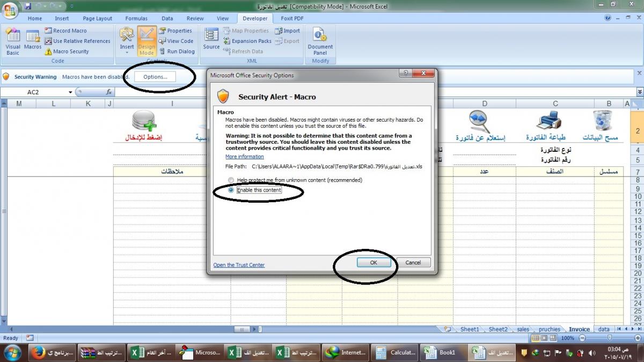The width and height of the screenshot is (644, 362).
Task: Switch to Sheet1 worksheet tab
Action: pyautogui.click(x=470, y=329)
